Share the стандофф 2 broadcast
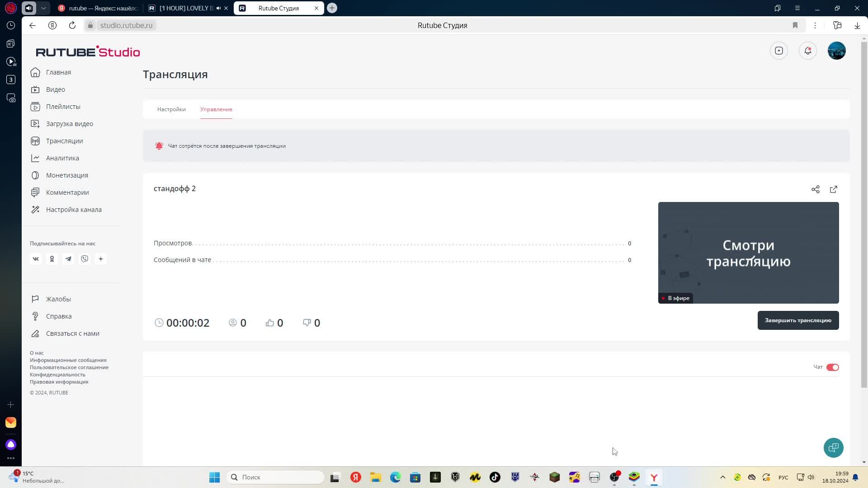Viewport: 868px width, 488px height. pos(815,189)
